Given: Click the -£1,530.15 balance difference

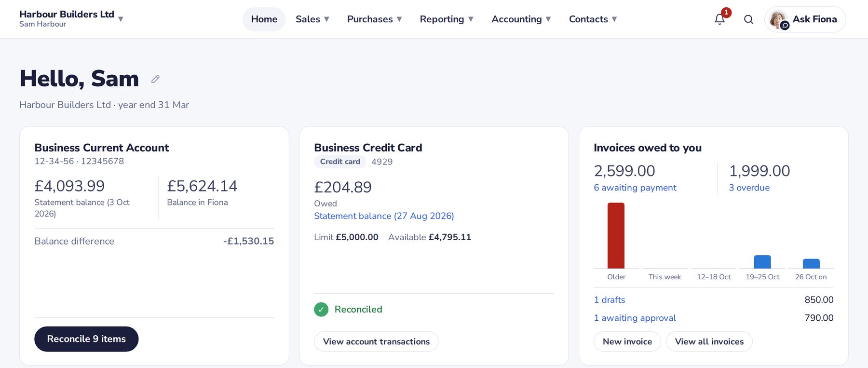Looking at the screenshot, I should pyautogui.click(x=248, y=241).
